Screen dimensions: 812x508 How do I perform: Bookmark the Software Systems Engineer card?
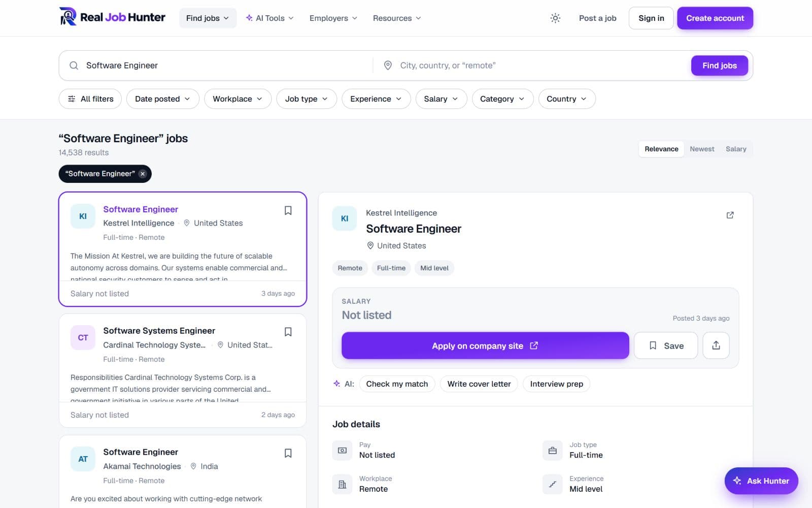click(288, 332)
